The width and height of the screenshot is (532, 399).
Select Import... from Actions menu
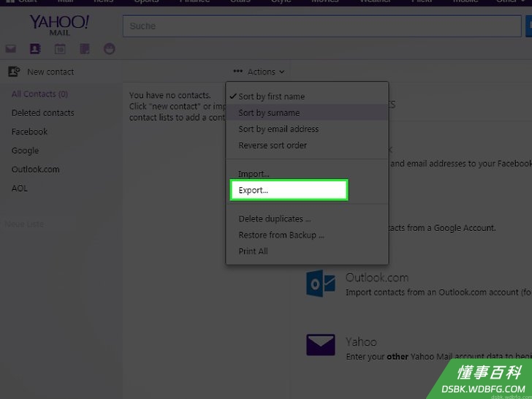pyautogui.click(x=254, y=174)
